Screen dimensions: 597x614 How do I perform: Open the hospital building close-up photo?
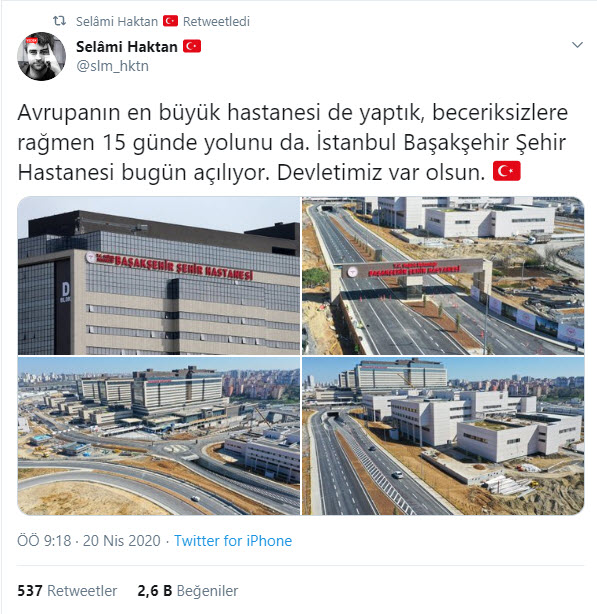[x=159, y=276]
